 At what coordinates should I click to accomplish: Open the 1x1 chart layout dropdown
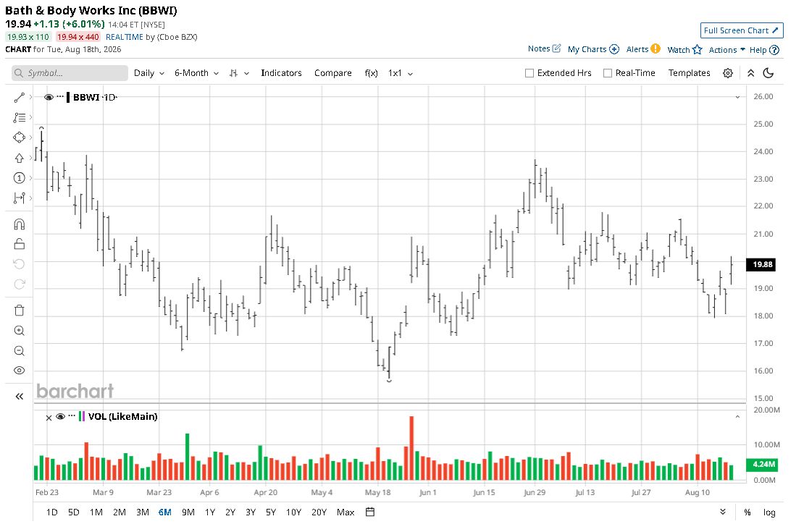pos(401,73)
